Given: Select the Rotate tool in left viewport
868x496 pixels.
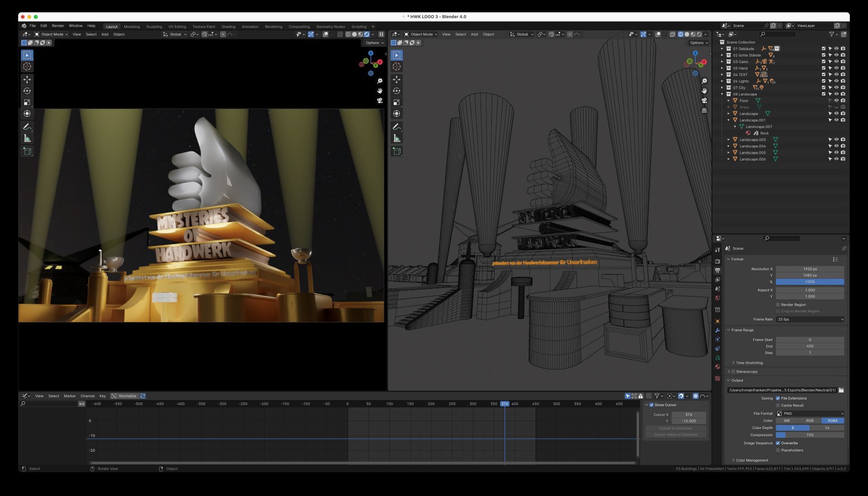Looking at the screenshot, I should (27, 91).
